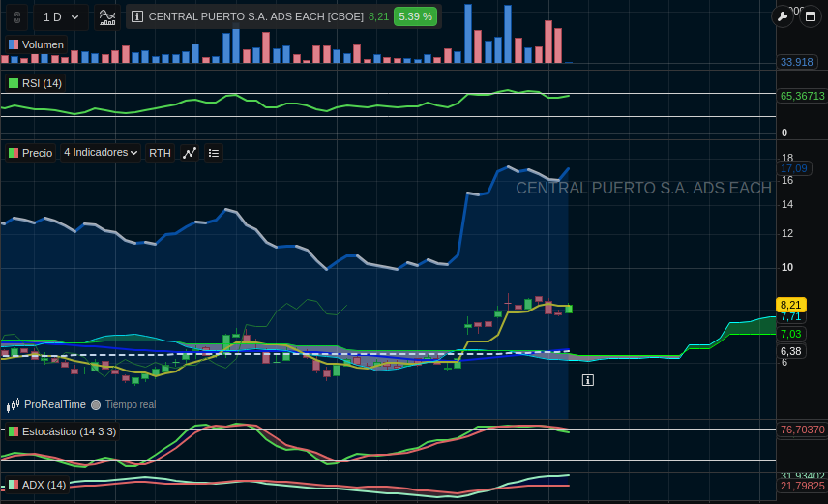Screen dimensions: 828x504
Task: Click the ProRealTime candlestick logo
Action: pyautogui.click(x=13, y=405)
